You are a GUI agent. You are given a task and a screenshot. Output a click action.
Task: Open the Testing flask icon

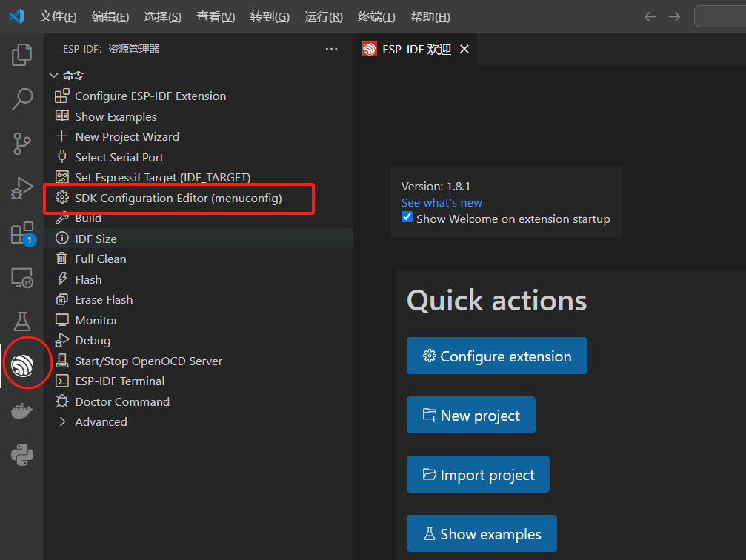[x=22, y=321]
